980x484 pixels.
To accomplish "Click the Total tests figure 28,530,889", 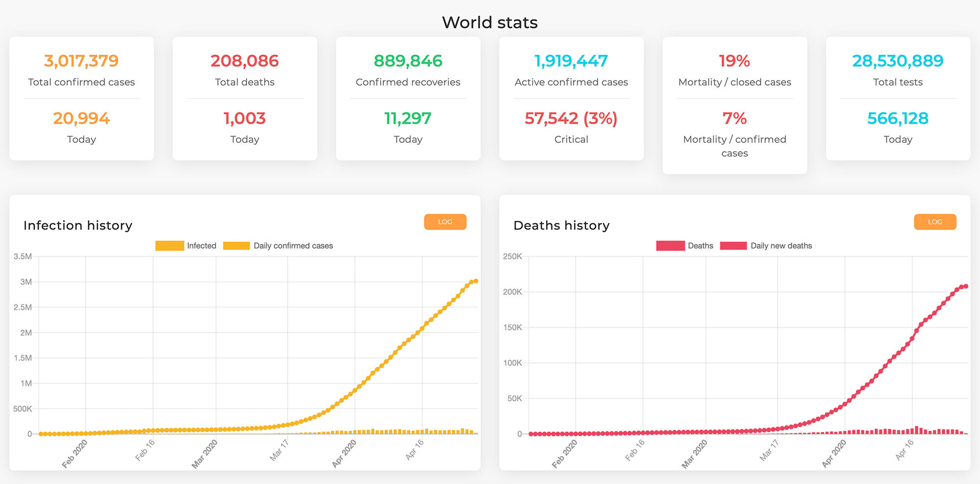I will [x=898, y=61].
